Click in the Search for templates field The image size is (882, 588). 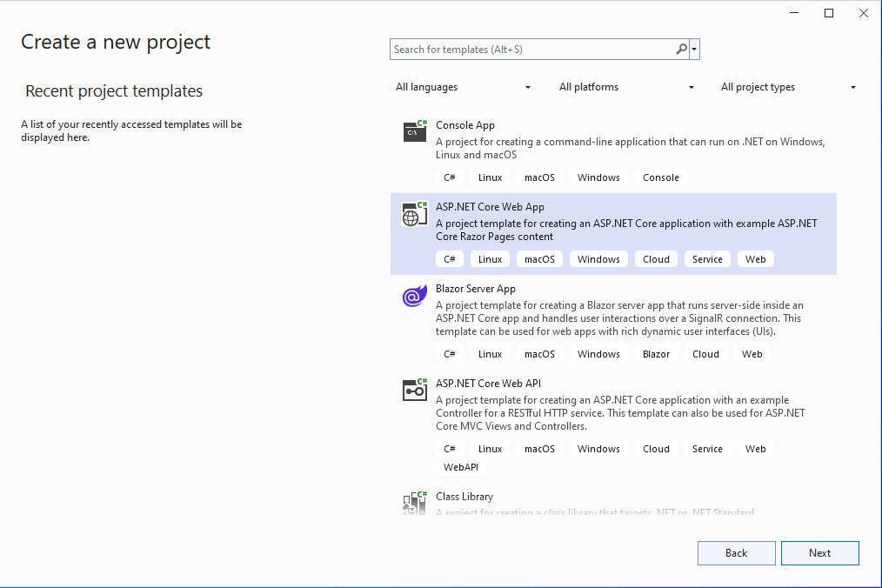pos(532,50)
